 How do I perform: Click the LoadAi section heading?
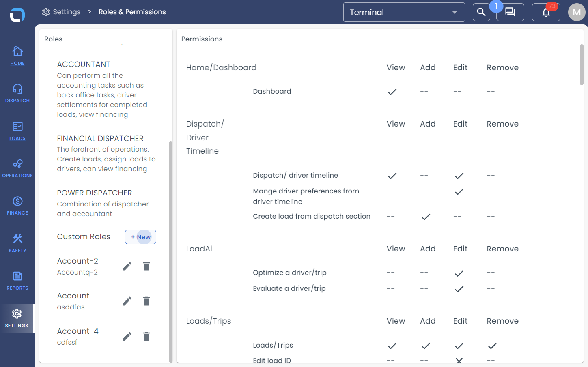199,249
